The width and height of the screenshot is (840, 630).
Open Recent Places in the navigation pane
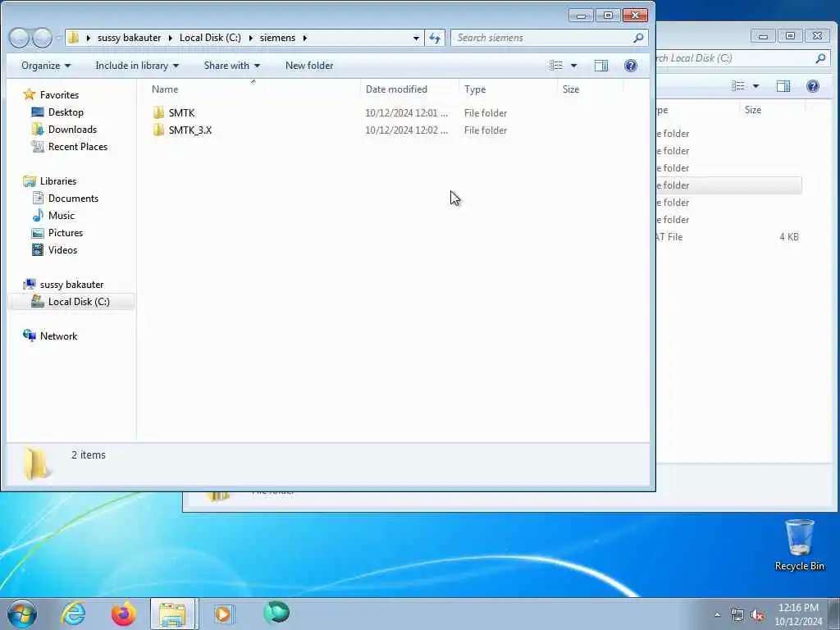(78, 146)
